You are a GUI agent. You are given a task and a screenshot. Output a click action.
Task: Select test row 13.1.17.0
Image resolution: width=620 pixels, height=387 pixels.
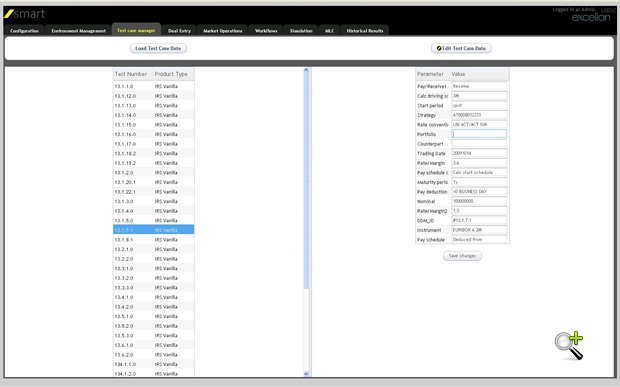(x=153, y=143)
